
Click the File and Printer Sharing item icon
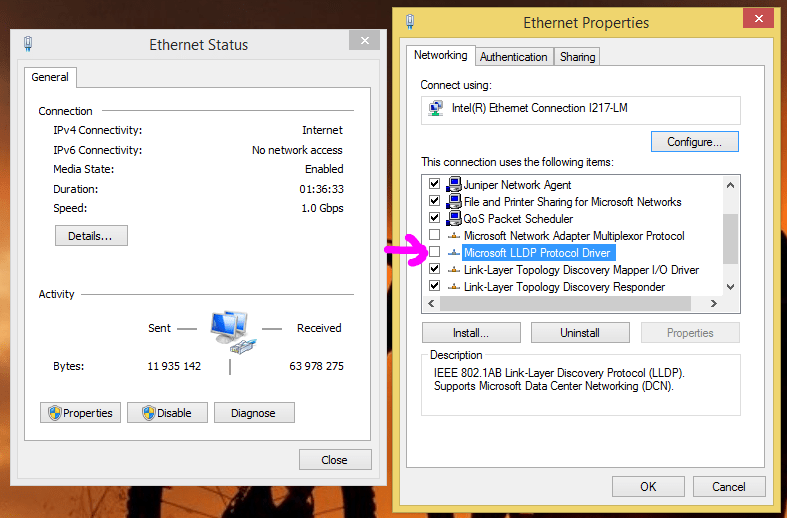454,201
